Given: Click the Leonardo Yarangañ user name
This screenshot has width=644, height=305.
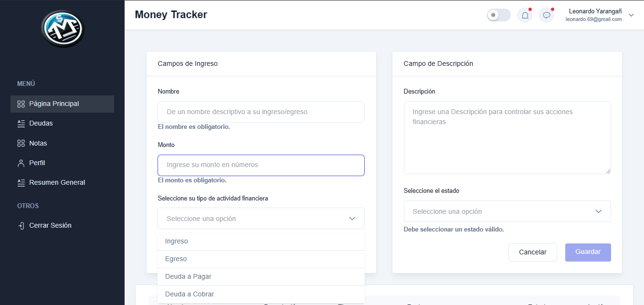Looking at the screenshot, I should pos(595,11).
